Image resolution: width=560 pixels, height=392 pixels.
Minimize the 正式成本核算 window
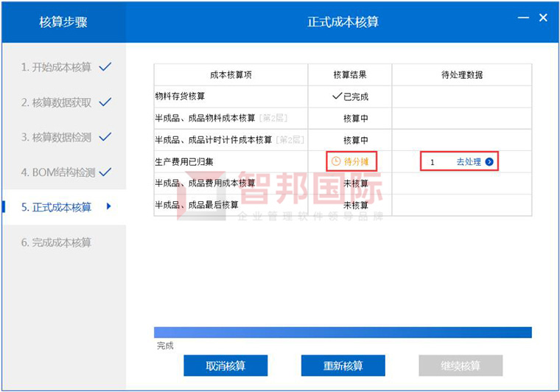pos(523,18)
